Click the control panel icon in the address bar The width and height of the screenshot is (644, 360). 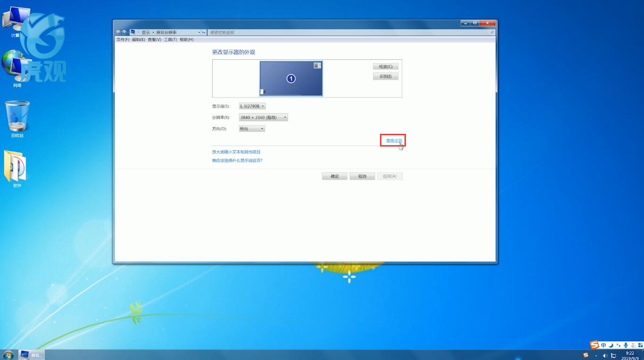coord(133,32)
